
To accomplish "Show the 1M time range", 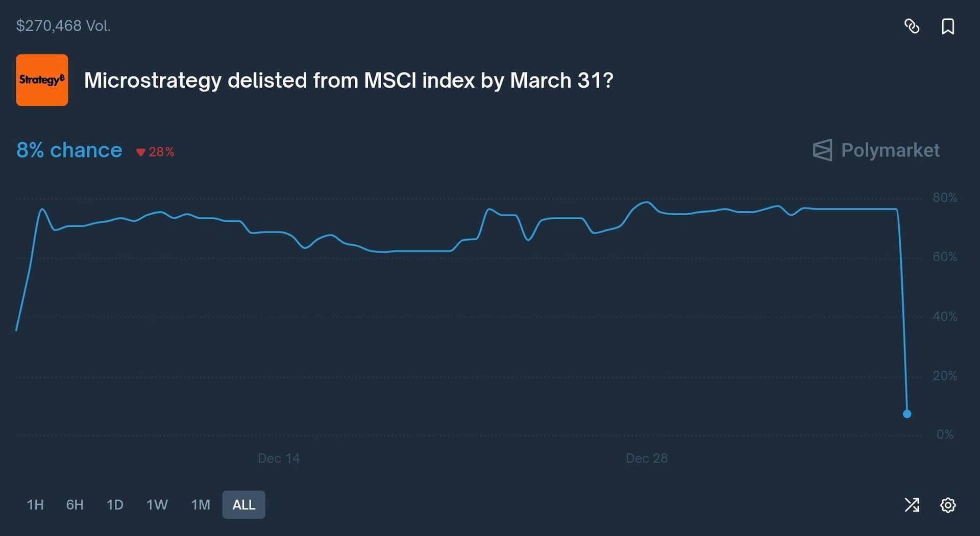I will coord(200,505).
